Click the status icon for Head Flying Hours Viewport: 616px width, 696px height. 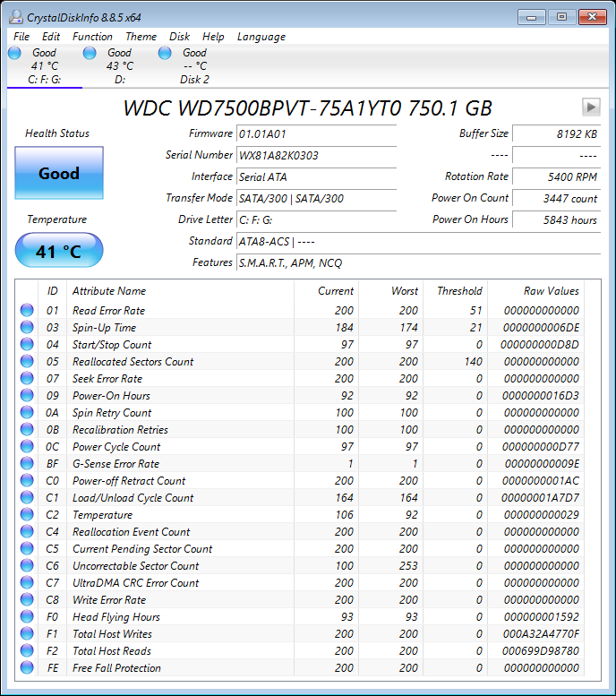pyautogui.click(x=27, y=616)
